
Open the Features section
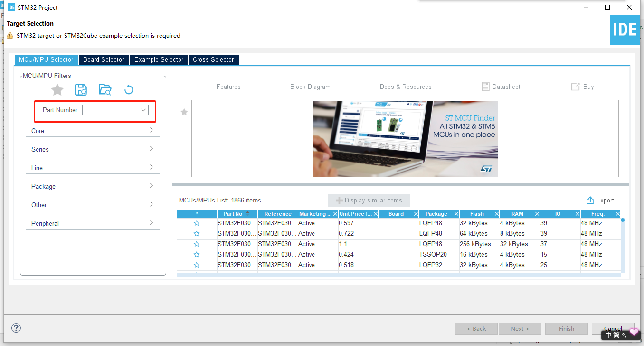tap(228, 86)
